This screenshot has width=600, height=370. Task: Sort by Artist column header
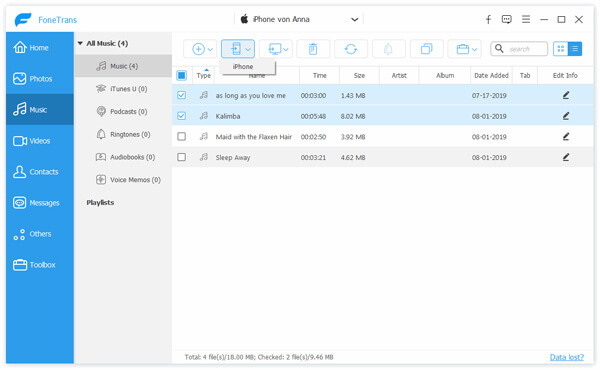[x=399, y=75]
